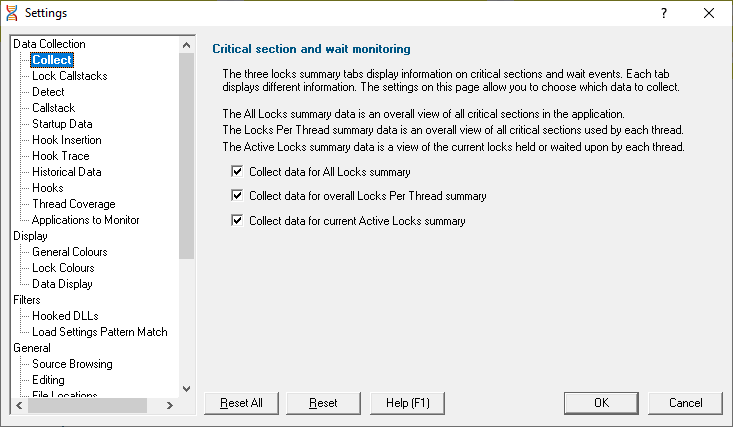This screenshot has width=733, height=427.
Task: Open Lock Colours settings
Action: pos(63,268)
